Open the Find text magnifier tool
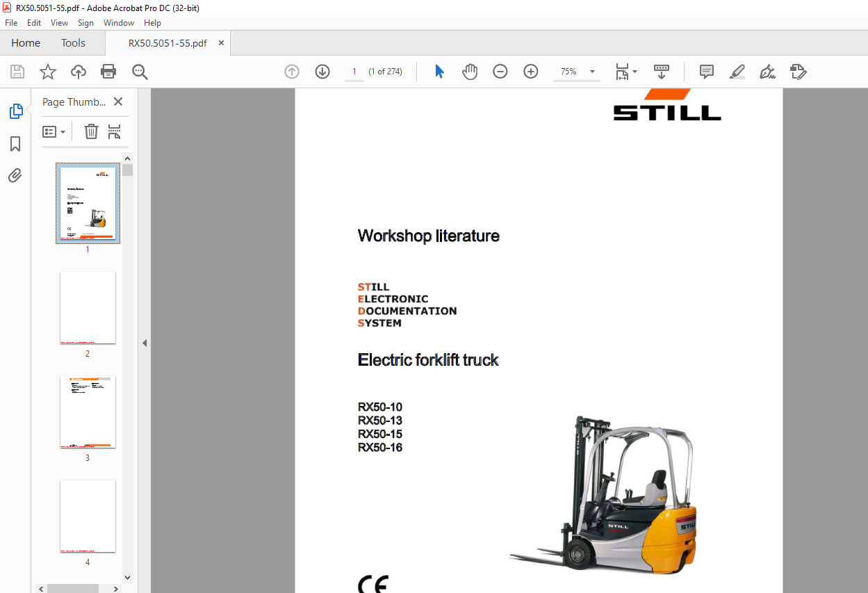The image size is (868, 593). coord(140,72)
